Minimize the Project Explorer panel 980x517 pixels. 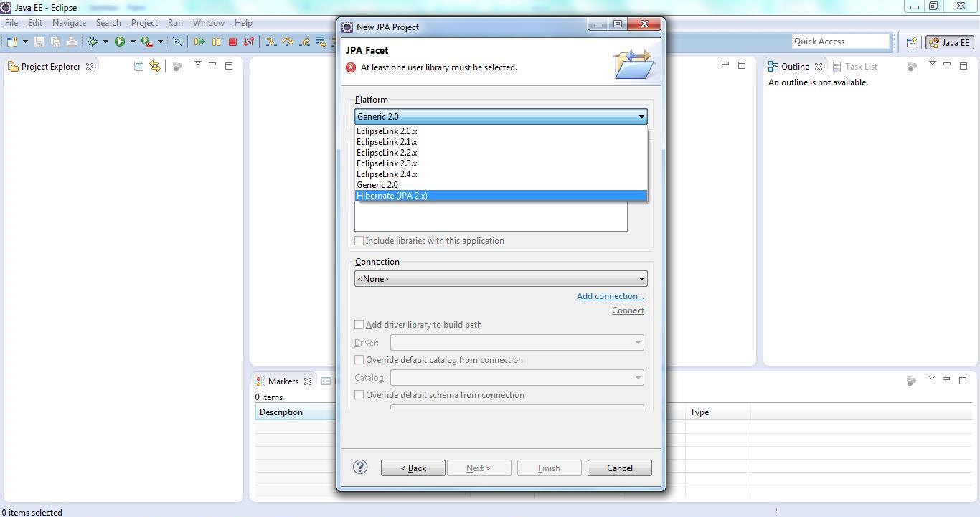pos(212,65)
